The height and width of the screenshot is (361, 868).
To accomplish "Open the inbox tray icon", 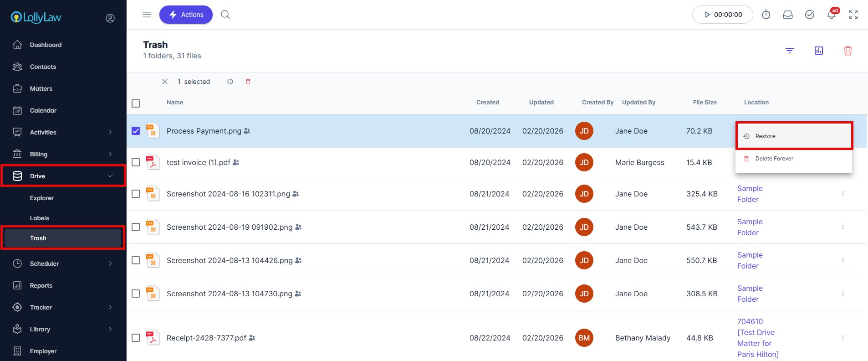I will [x=788, y=15].
